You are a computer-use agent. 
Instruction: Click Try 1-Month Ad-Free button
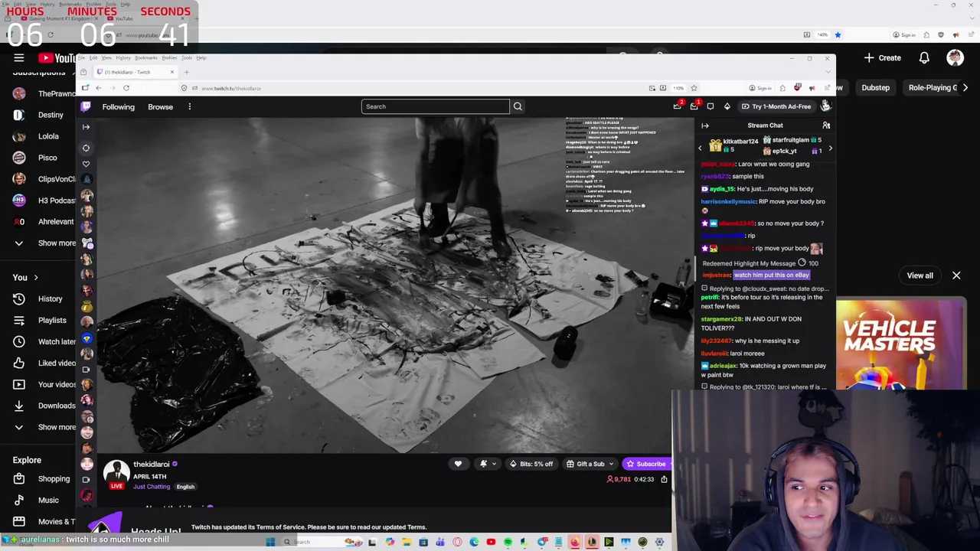[x=776, y=106]
